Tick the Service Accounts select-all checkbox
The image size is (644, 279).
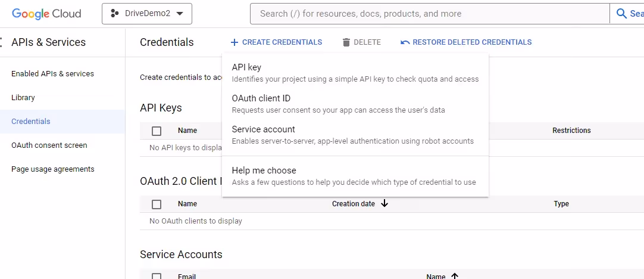[157, 277]
